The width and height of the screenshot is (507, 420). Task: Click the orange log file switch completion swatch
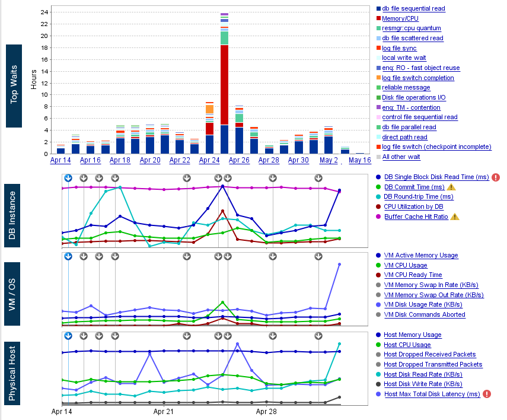click(x=378, y=78)
